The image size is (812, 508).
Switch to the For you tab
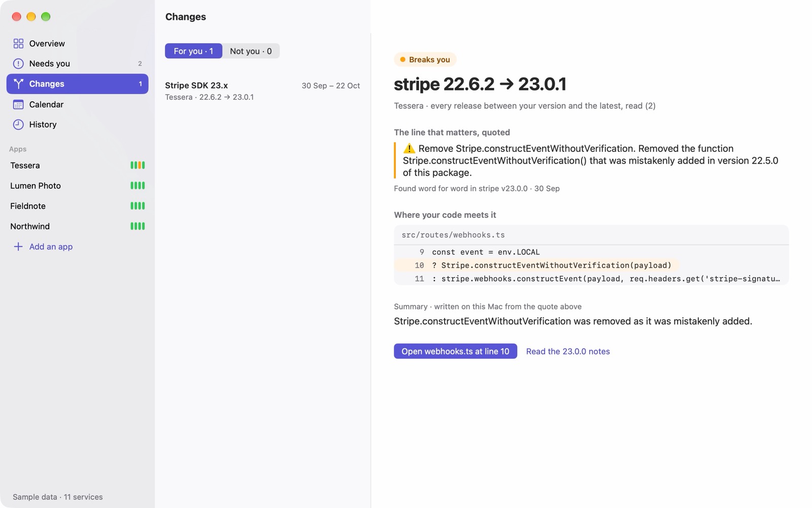click(x=193, y=51)
